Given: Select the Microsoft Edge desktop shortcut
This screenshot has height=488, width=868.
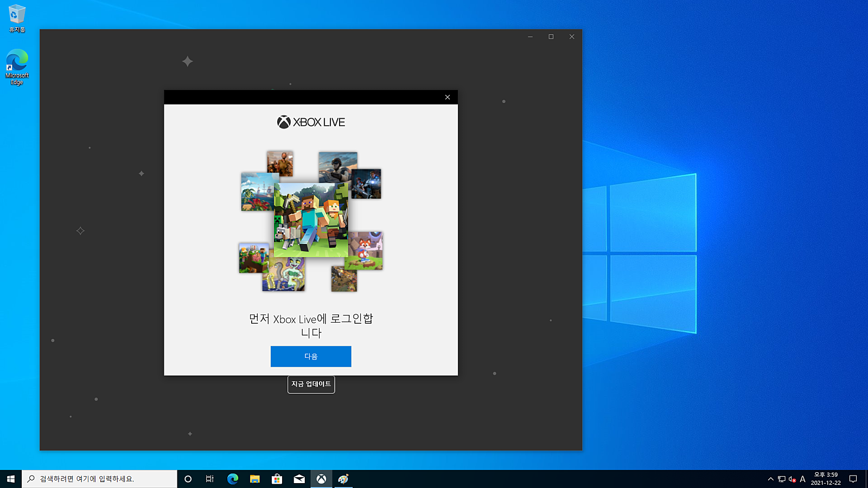Looking at the screenshot, I should point(17,67).
